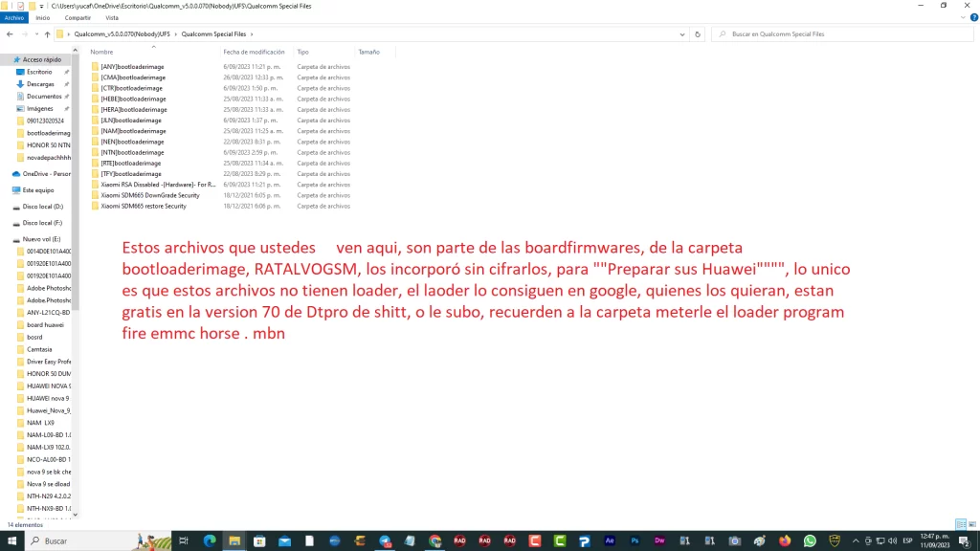Viewport: 980px width, 551px height.
Task: Open the address bar history dropdown
Action: click(680, 34)
